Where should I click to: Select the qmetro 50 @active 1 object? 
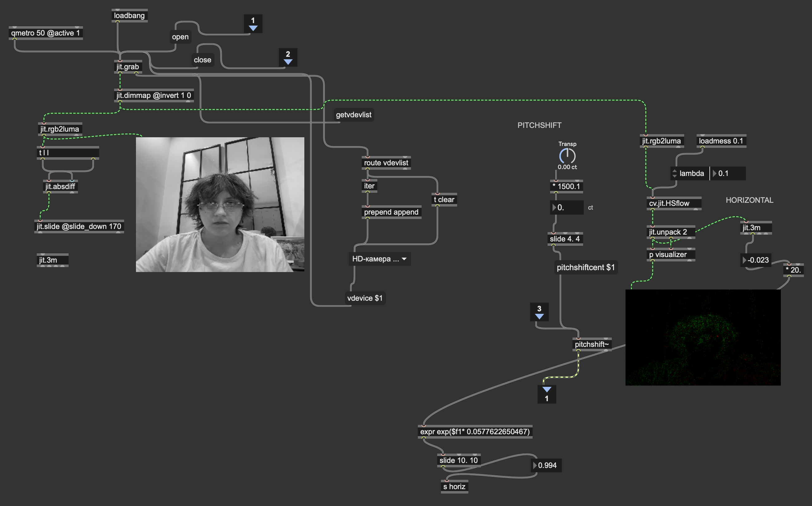tap(46, 33)
